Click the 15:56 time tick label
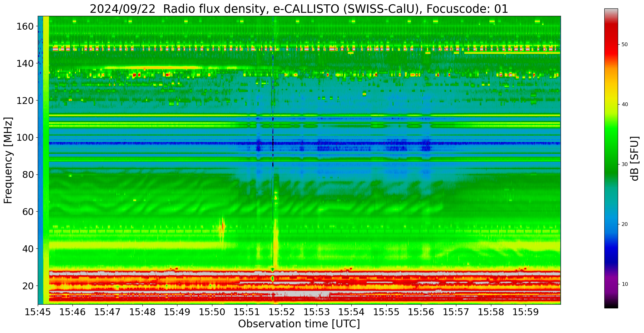The image size is (644, 333). pos(421,312)
